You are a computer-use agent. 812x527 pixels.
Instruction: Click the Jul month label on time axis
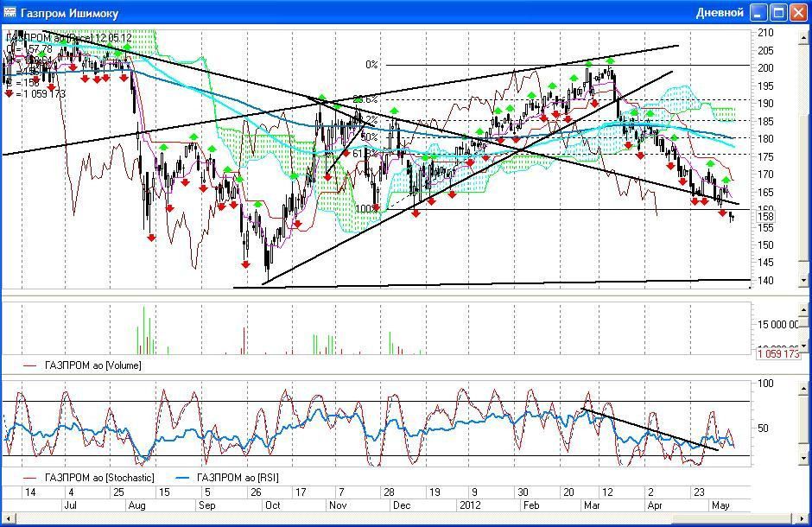click(x=69, y=505)
